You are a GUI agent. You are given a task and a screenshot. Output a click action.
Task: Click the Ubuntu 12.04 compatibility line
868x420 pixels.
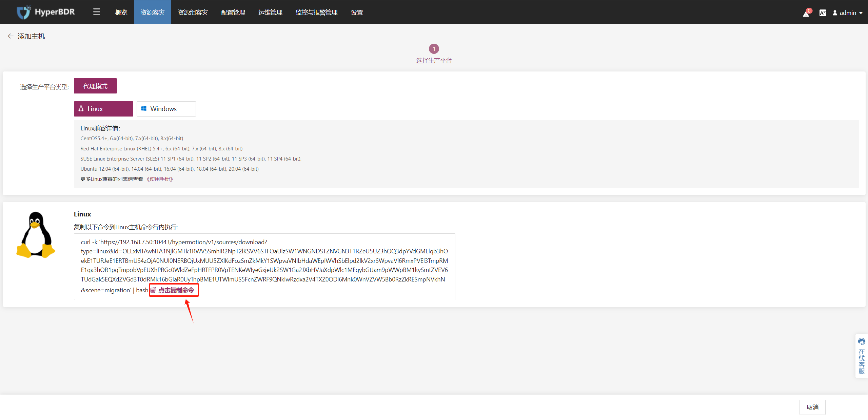coord(170,169)
